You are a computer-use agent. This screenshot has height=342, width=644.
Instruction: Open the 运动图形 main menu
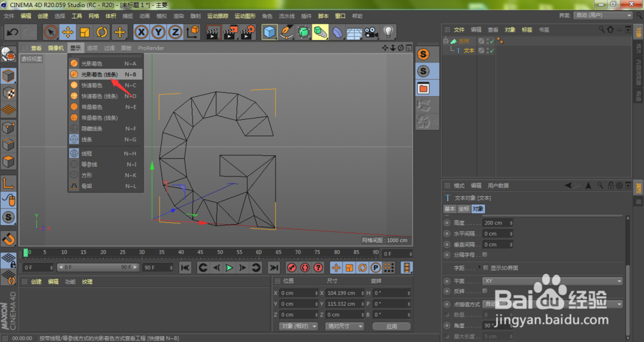pos(245,16)
